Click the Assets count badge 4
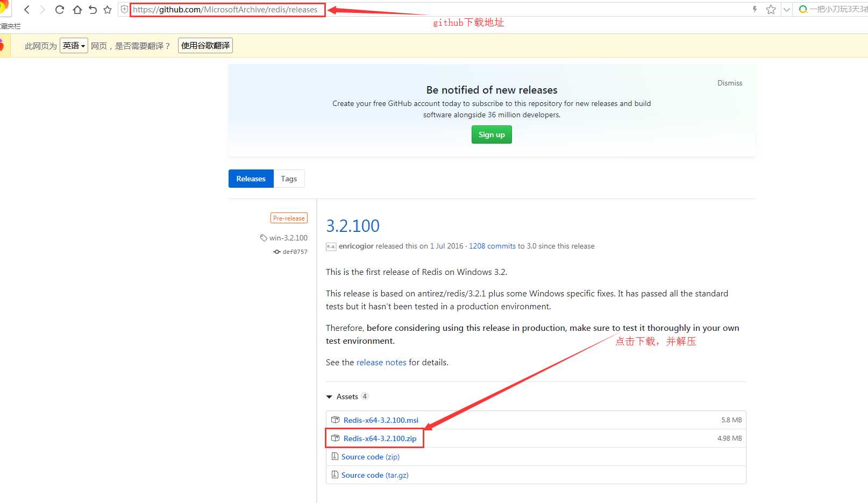The height and width of the screenshot is (503, 868). point(365,396)
